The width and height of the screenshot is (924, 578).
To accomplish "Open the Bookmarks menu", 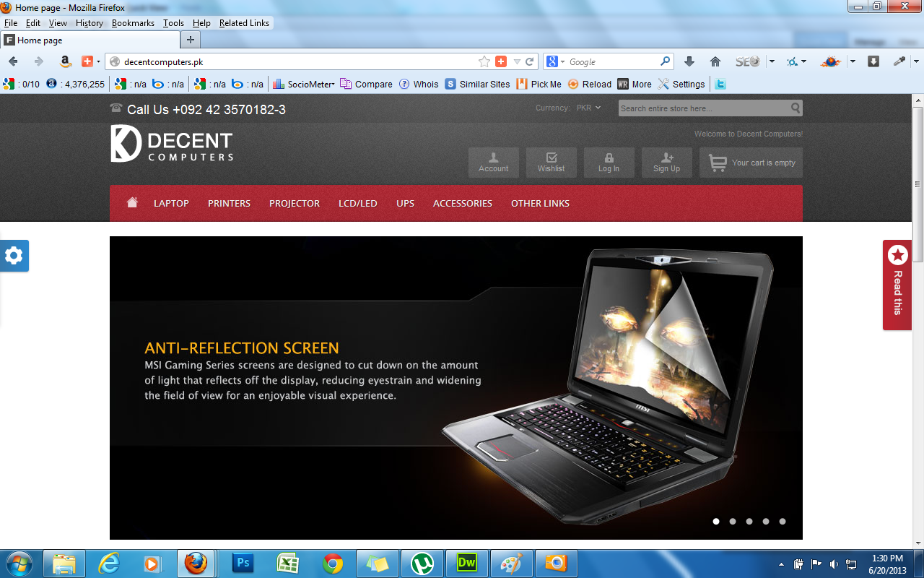I will 133,23.
